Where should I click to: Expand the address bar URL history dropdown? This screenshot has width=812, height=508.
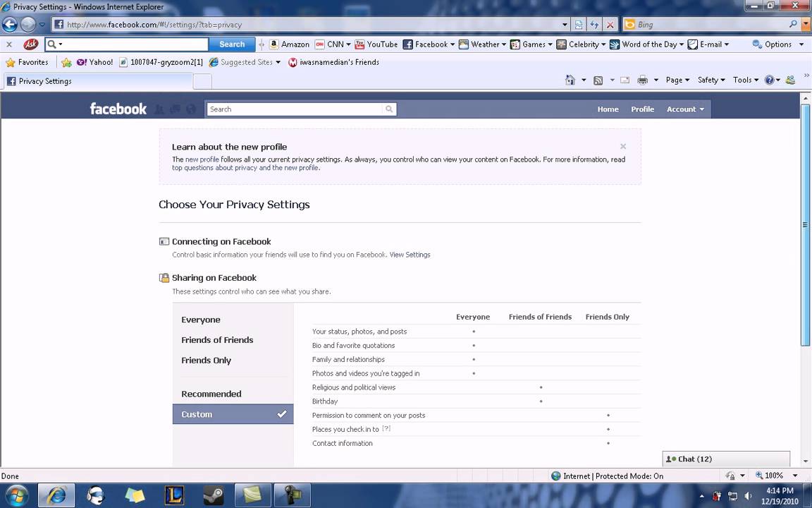[565, 25]
